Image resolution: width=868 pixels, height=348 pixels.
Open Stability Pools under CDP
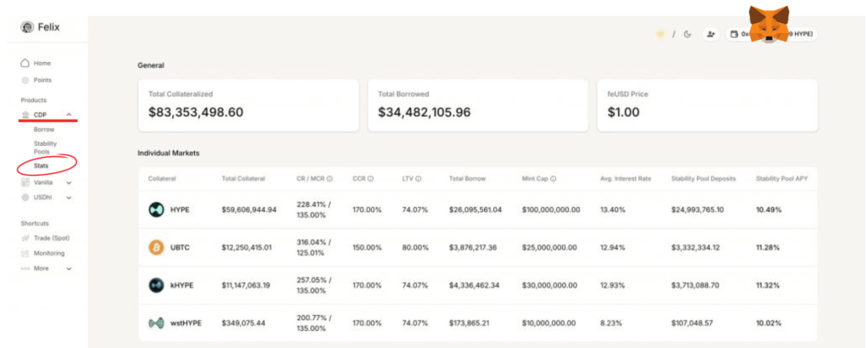[x=46, y=148]
